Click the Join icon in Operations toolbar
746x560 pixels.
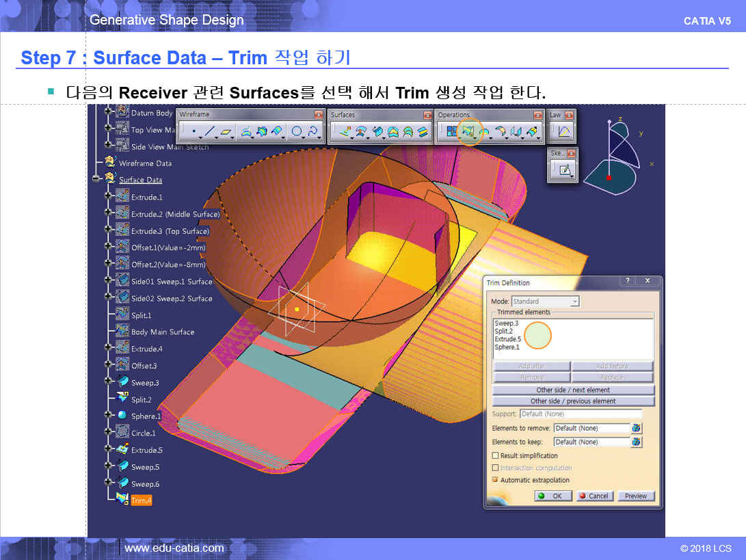(451, 132)
